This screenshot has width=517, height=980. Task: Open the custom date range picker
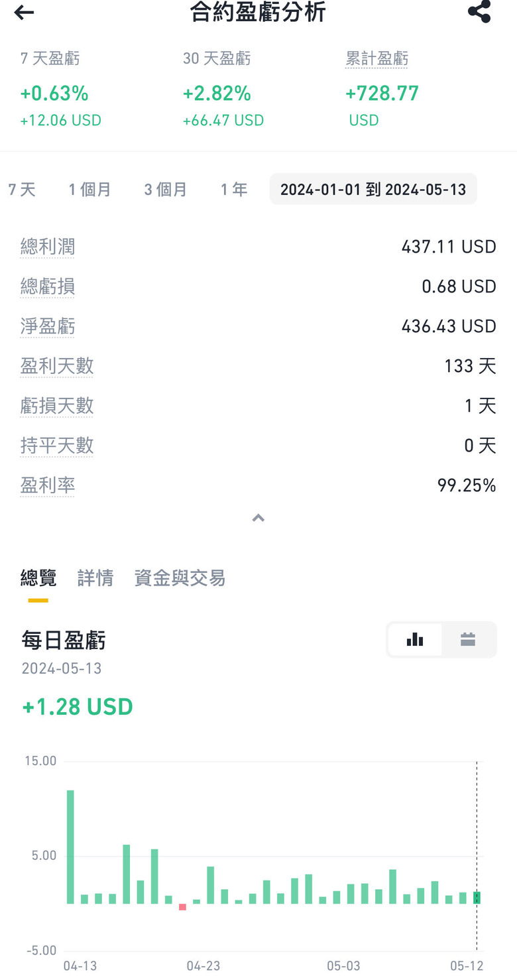click(373, 190)
